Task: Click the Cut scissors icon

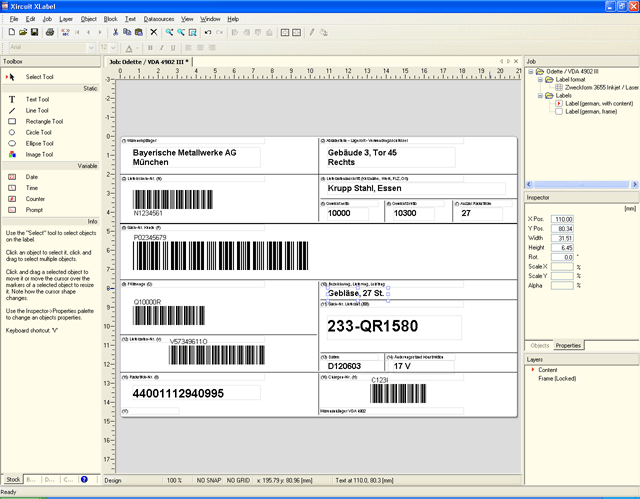Action: click(116, 32)
